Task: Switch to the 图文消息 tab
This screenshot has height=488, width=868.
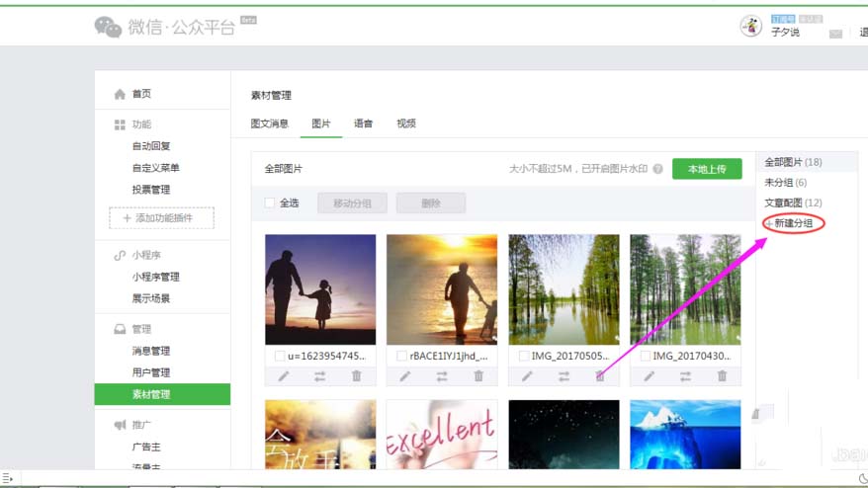Action: (270, 123)
